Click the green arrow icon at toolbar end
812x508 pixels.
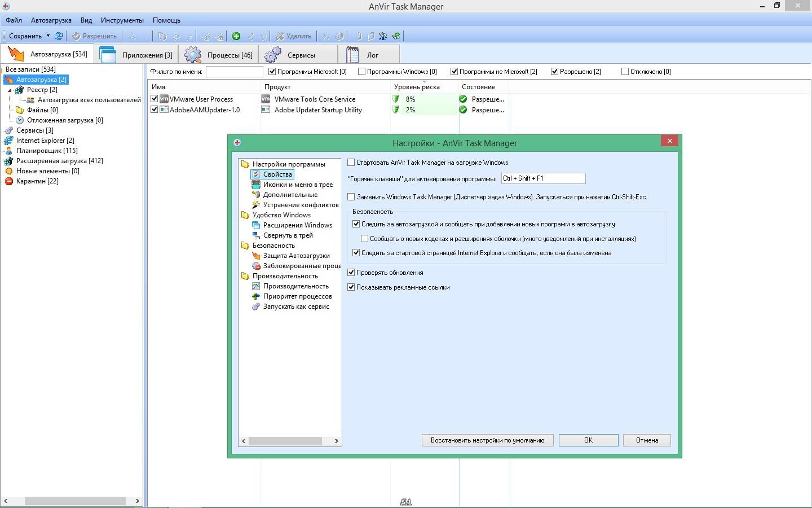tap(396, 36)
